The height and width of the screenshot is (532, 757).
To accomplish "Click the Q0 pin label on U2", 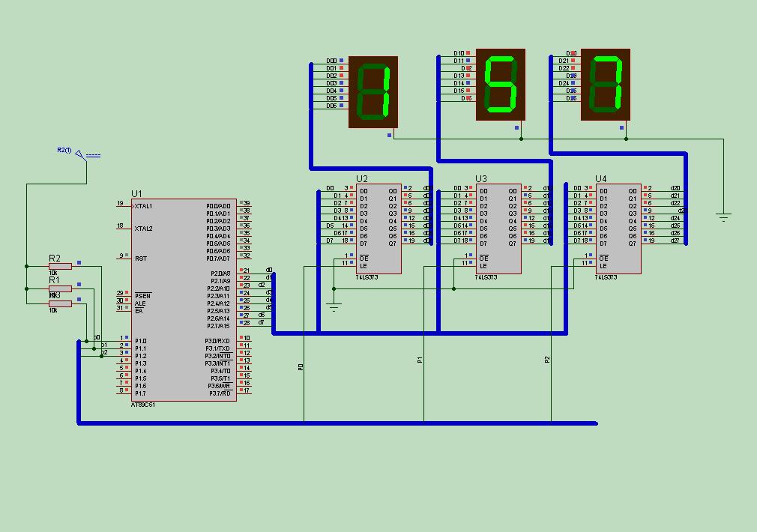I will click(393, 191).
